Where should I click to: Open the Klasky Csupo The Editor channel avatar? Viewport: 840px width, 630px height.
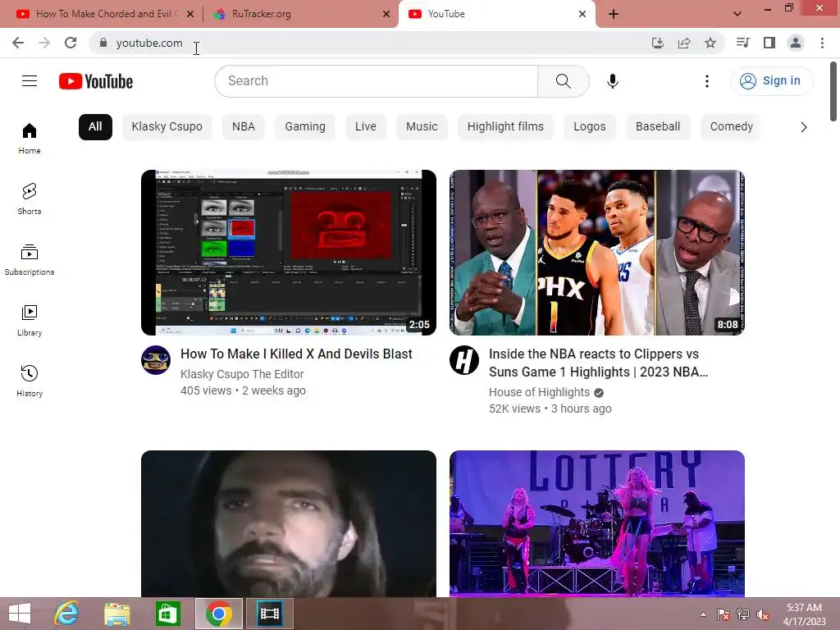(x=156, y=360)
